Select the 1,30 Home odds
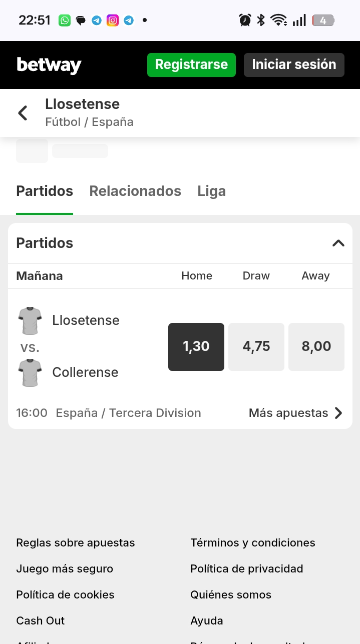 [x=196, y=346]
